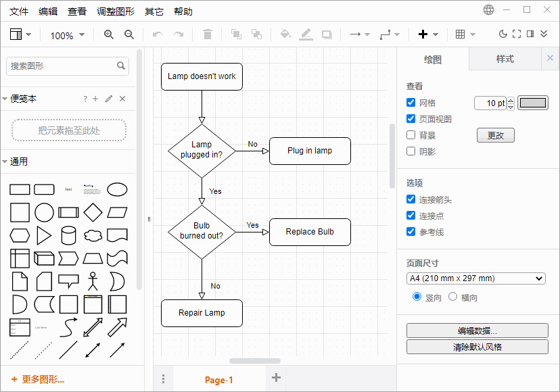
Task: Open the Fill Color tool
Action: 285,34
